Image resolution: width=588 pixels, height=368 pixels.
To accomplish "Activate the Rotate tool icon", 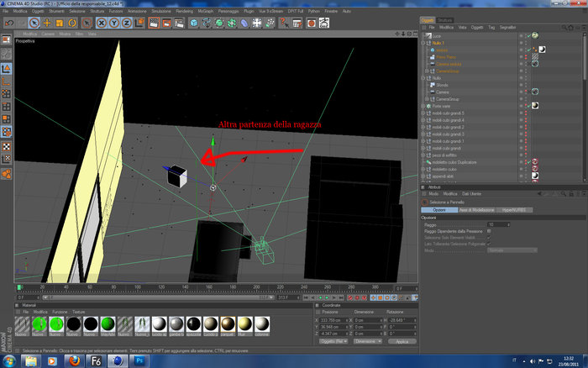I will 72,24.
